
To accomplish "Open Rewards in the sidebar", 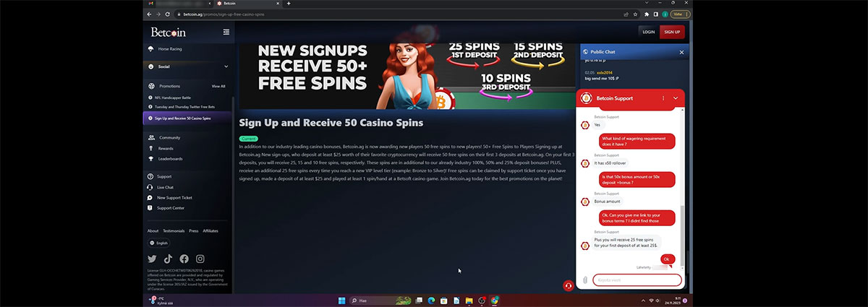I will pos(166,148).
